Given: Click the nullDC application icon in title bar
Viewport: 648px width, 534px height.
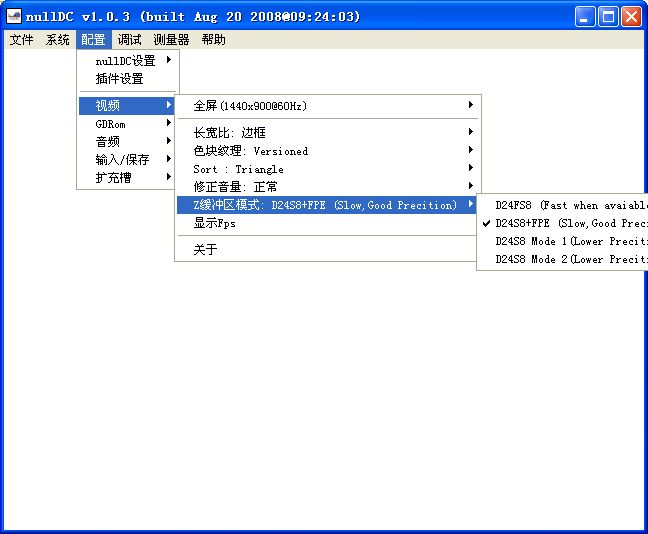Looking at the screenshot, I should pos(14,17).
